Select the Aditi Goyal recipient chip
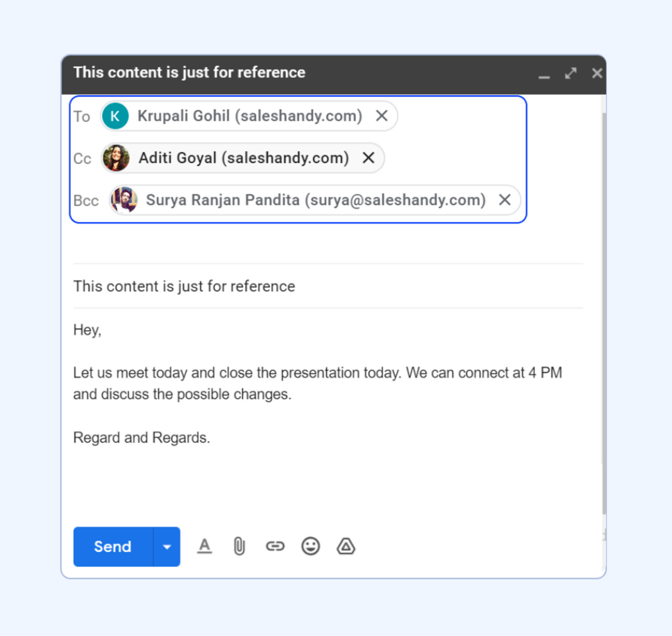Image resolution: width=672 pixels, height=636 pixels. tap(243, 158)
